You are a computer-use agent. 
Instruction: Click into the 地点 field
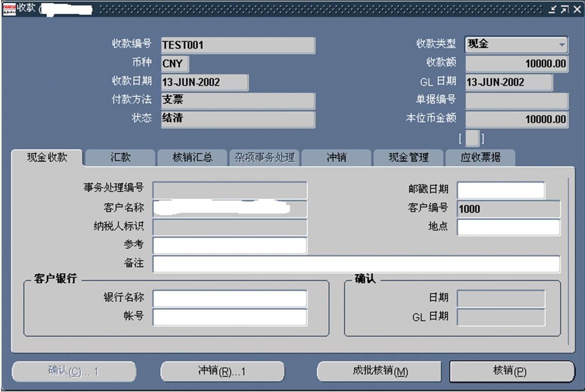click(508, 227)
